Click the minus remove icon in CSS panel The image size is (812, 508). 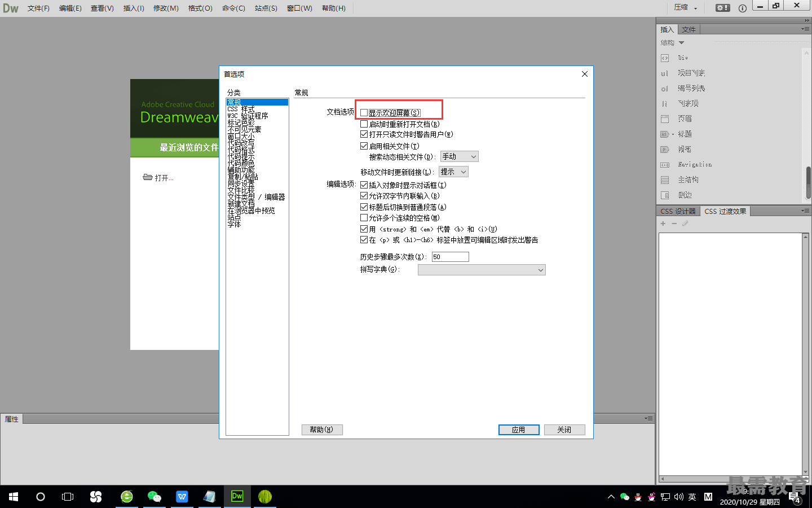pos(674,224)
